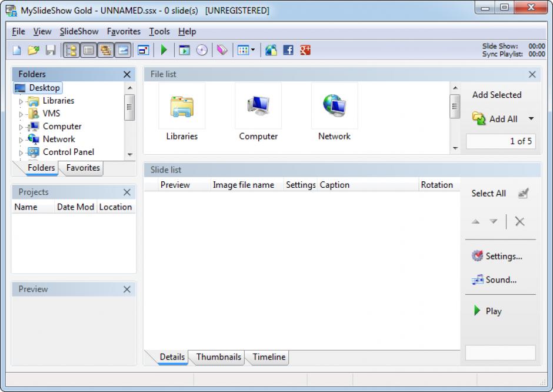Open the Tools menu
This screenshot has height=392, width=553.
pyautogui.click(x=159, y=32)
